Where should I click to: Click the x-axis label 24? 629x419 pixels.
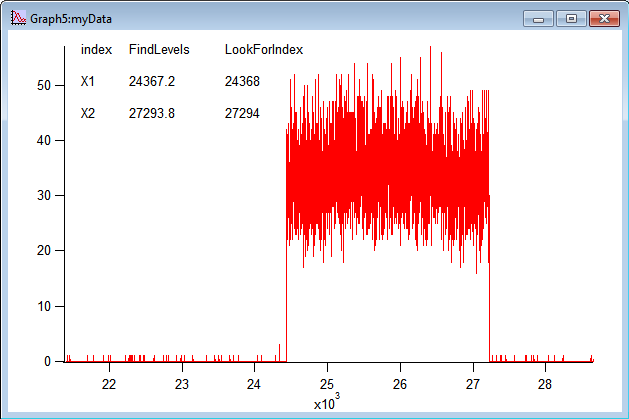click(254, 385)
